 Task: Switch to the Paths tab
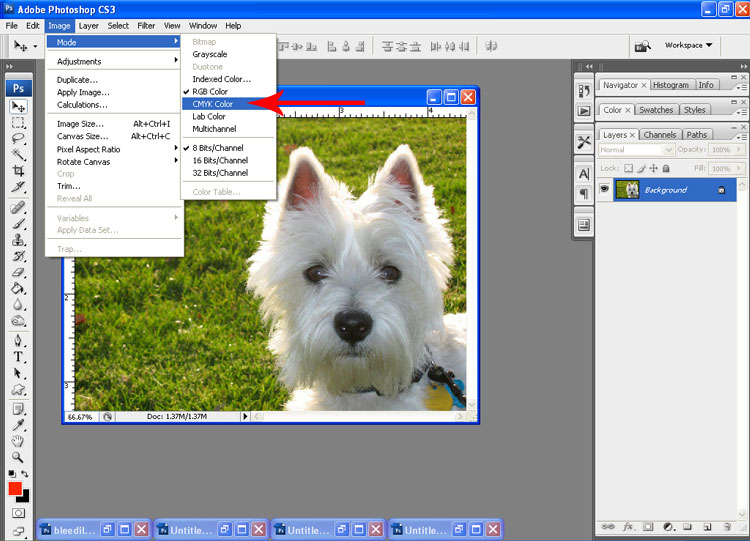coord(696,135)
